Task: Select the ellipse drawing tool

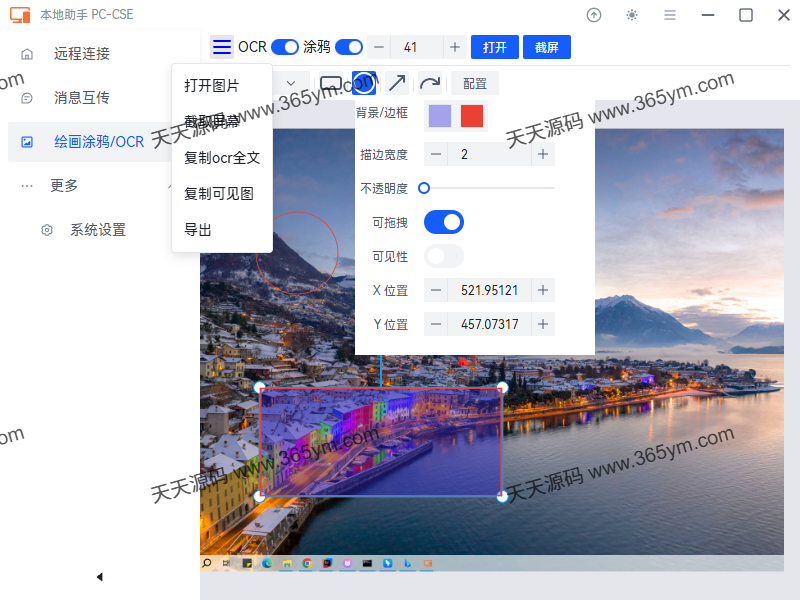Action: [363, 83]
